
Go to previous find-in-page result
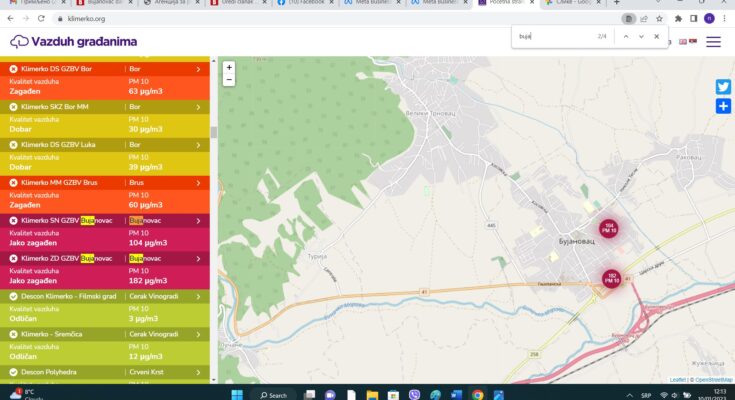625,36
